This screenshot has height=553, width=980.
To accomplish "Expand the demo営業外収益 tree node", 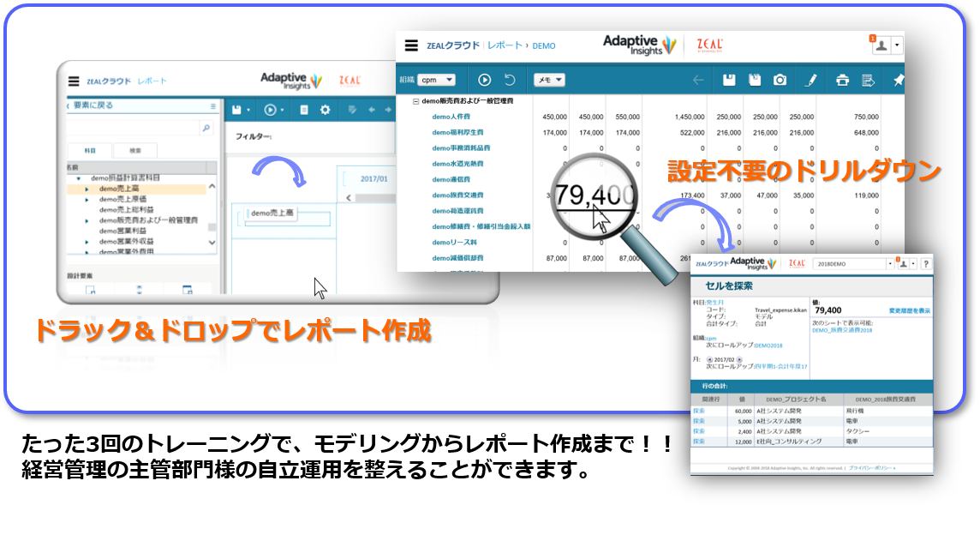I will (x=87, y=242).
